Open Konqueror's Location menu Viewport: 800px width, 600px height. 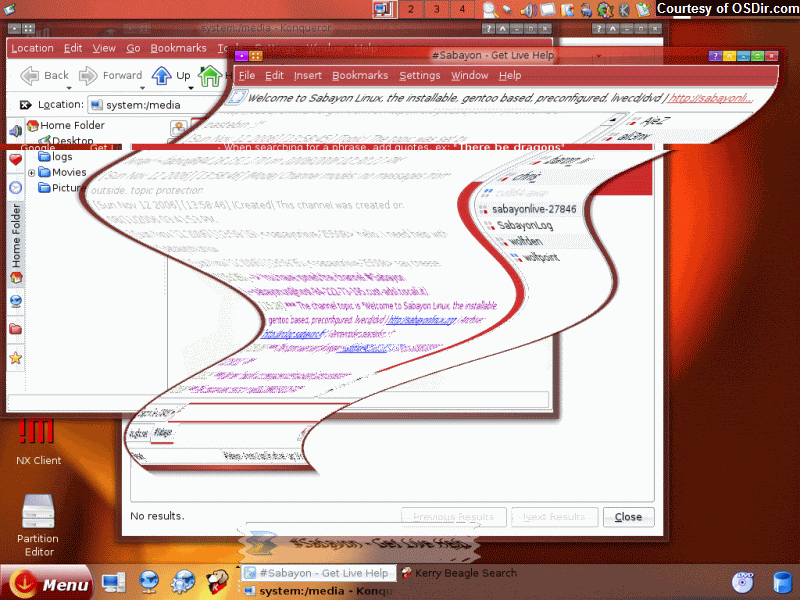[x=32, y=48]
